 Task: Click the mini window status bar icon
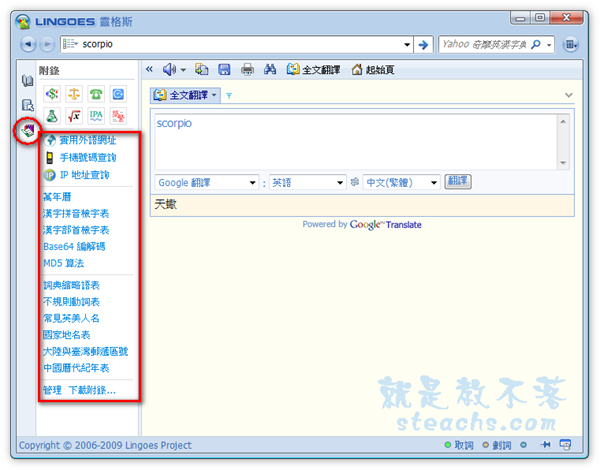coord(565,445)
